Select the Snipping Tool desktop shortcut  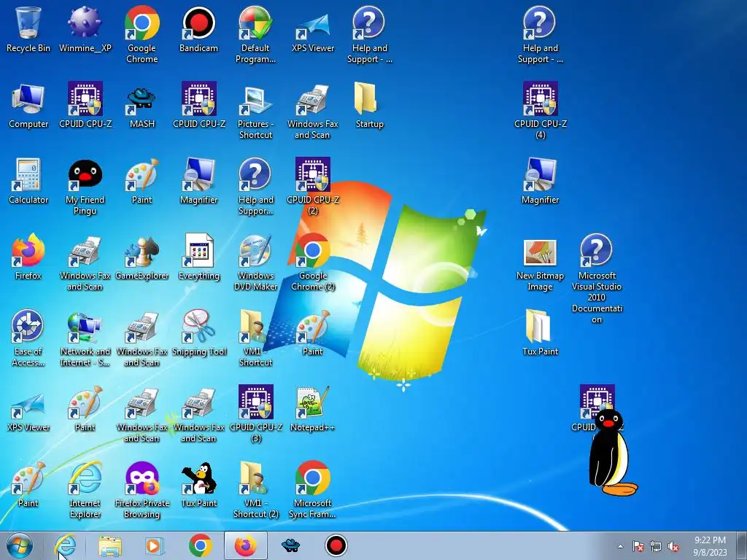198,332
